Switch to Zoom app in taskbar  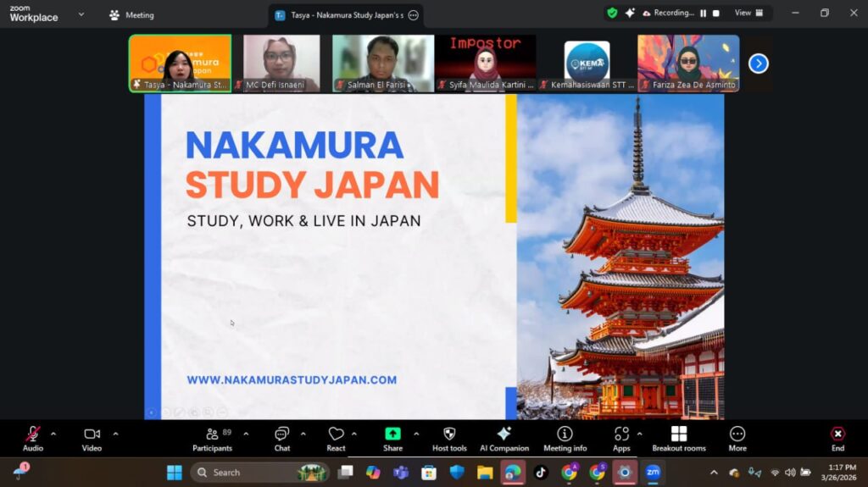coord(654,472)
